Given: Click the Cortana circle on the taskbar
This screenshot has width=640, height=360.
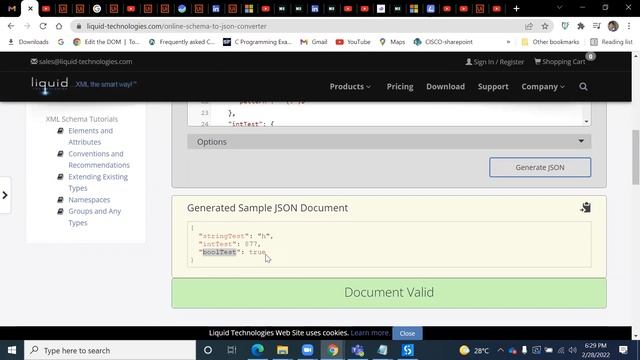Looking at the screenshot, I should (x=208, y=350).
